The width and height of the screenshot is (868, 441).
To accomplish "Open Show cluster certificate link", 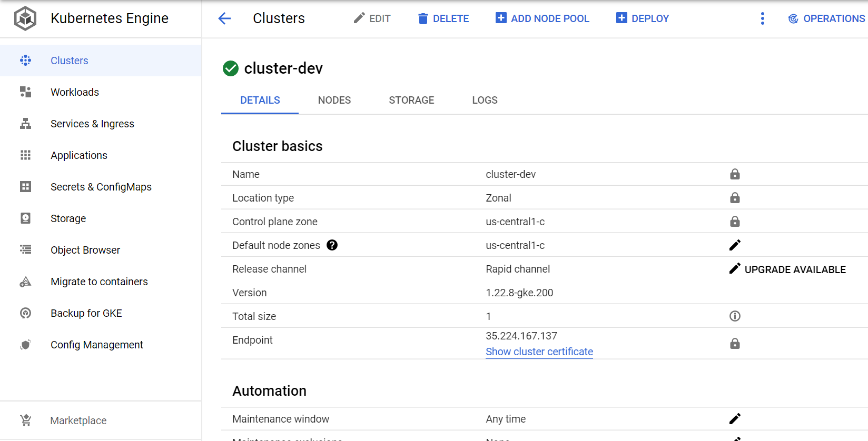I will [539, 352].
